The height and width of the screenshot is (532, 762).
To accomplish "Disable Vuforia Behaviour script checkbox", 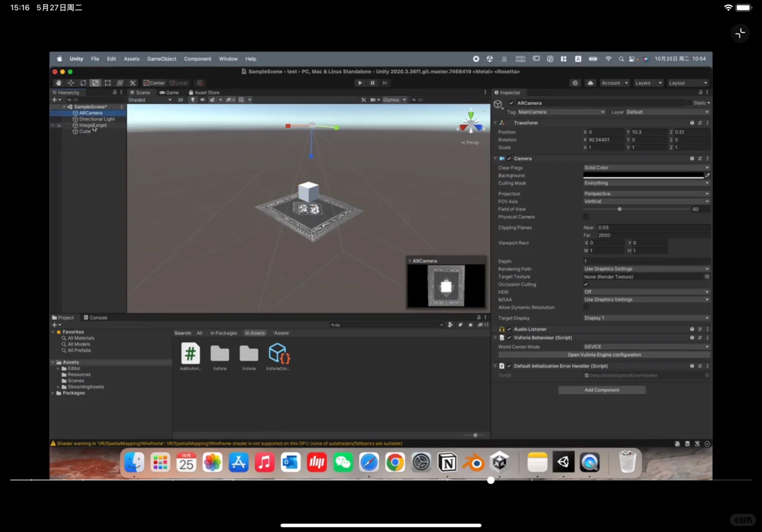I will click(x=509, y=338).
